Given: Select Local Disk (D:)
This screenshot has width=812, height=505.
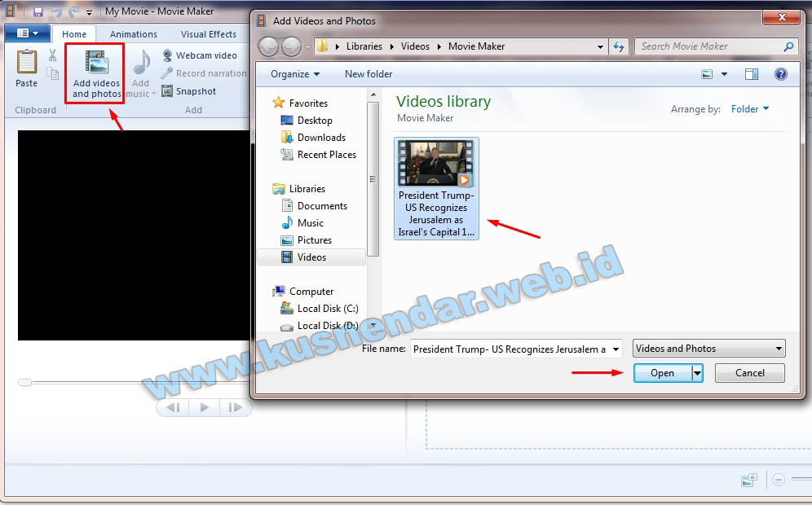Looking at the screenshot, I should (319, 326).
